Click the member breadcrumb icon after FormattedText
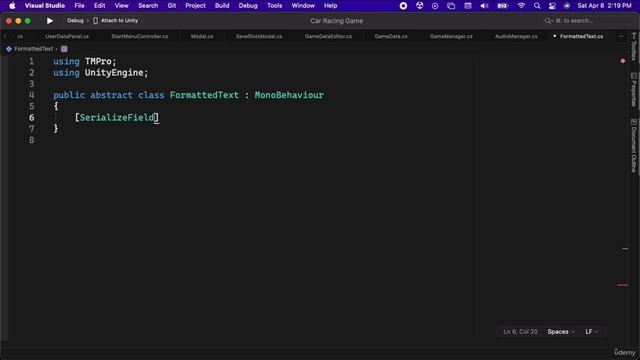This screenshot has height=360, width=640. [64, 49]
